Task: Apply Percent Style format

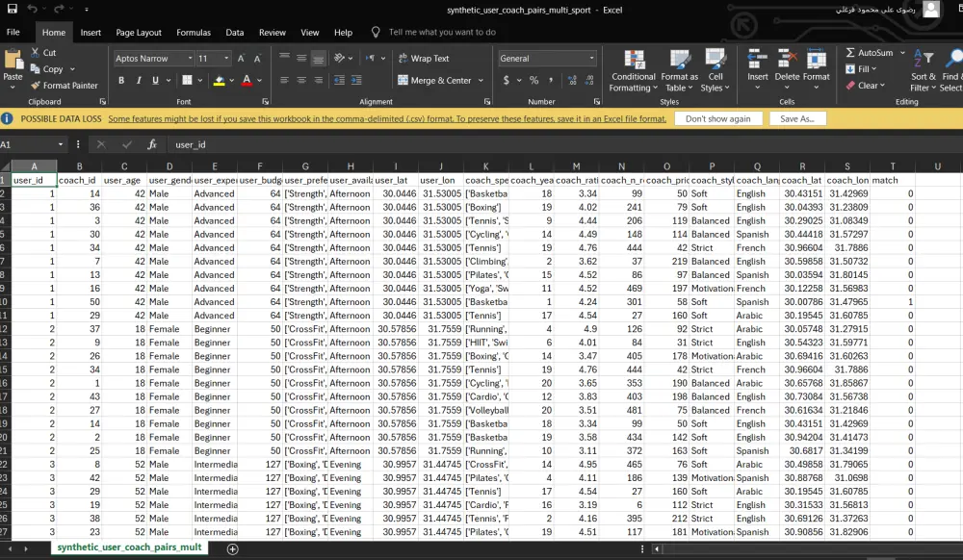Action: pos(534,80)
